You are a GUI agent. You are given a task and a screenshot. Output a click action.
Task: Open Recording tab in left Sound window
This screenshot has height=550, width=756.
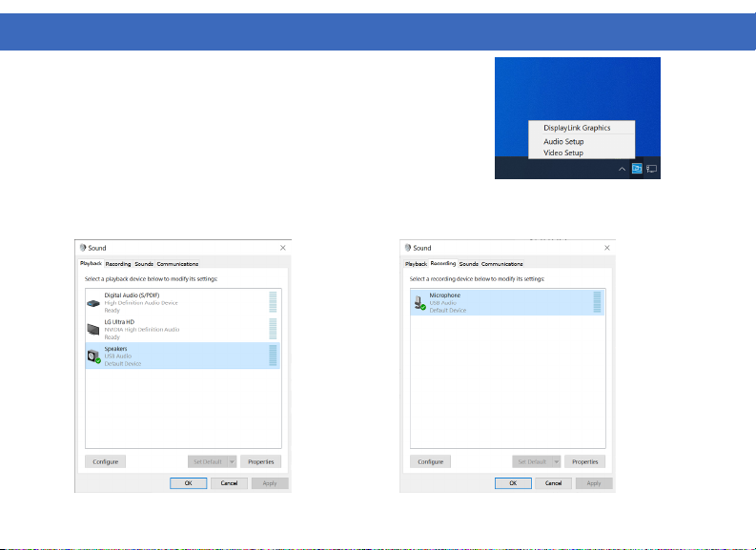[x=118, y=264]
